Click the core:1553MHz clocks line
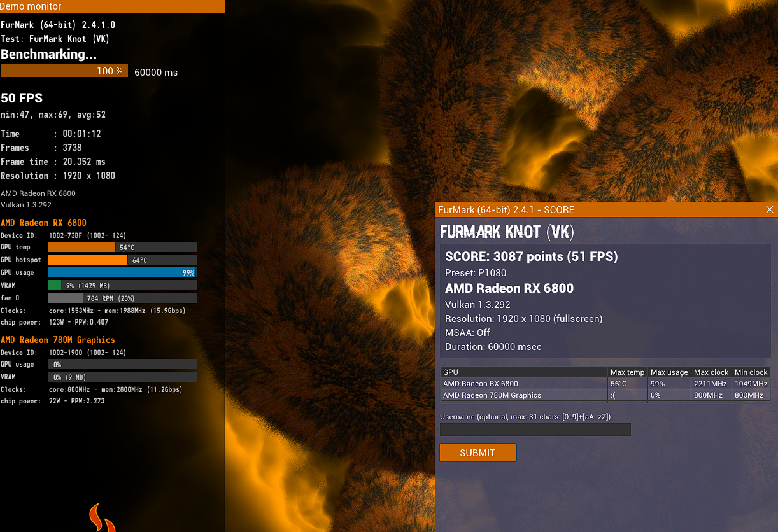This screenshot has width=778, height=532. tap(92, 311)
